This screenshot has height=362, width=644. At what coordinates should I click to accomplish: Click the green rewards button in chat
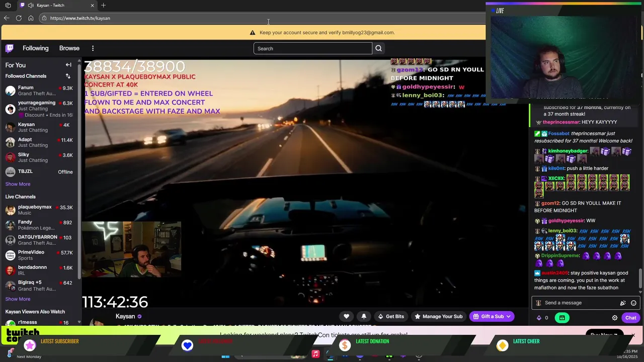click(562, 318)
